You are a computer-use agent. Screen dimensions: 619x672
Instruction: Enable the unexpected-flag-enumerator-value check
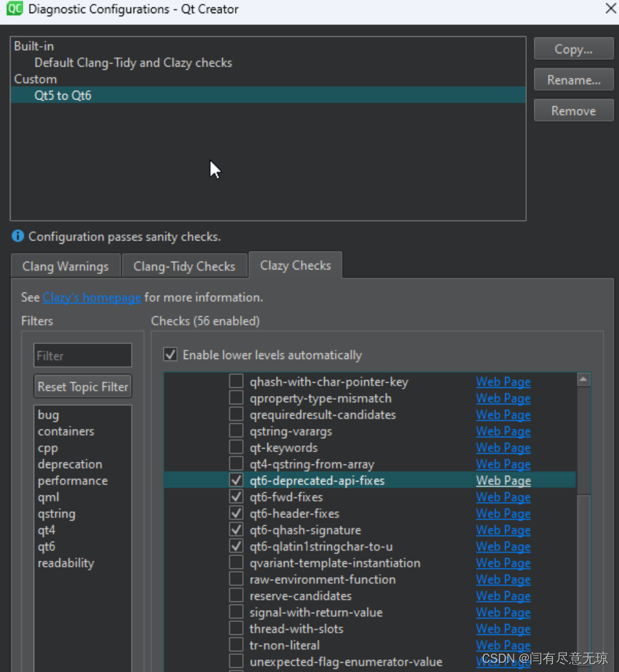click(x=236, y=661)
